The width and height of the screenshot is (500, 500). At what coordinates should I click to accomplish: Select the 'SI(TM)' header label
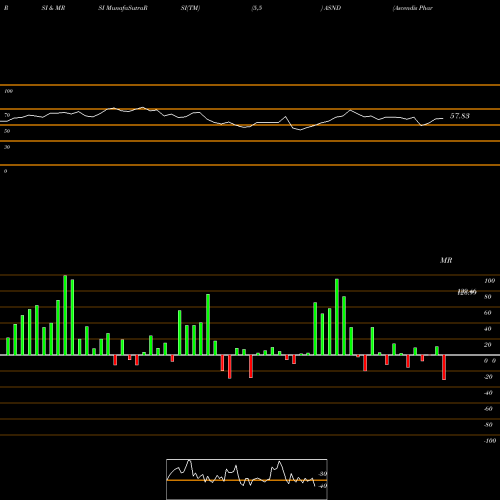[190, 8]
